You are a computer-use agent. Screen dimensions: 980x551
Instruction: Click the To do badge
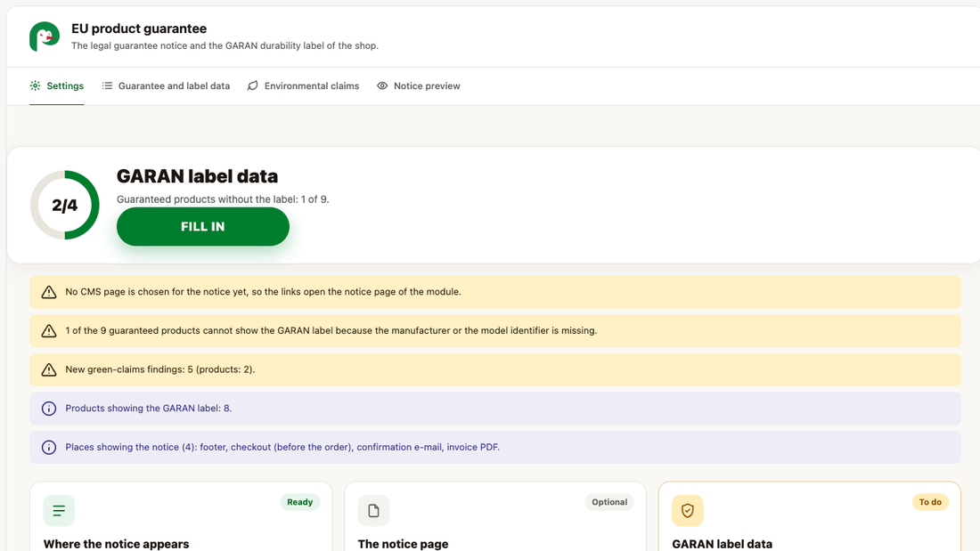pyautogui.click(x=930, y=502)
